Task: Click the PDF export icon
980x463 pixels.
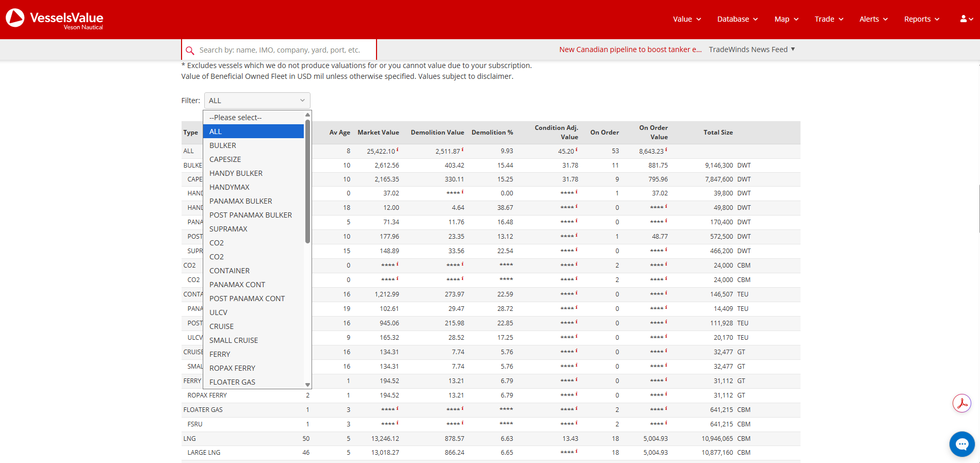Action: (x=962, y=403)
